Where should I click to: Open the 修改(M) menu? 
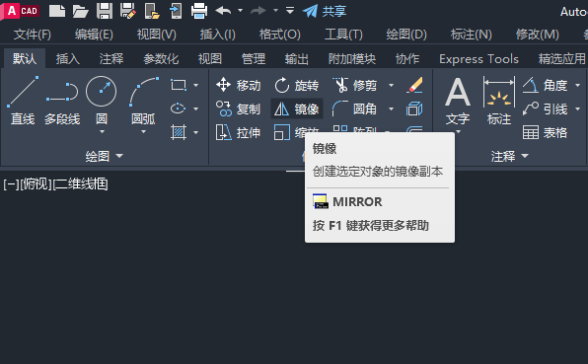(537, 35)
